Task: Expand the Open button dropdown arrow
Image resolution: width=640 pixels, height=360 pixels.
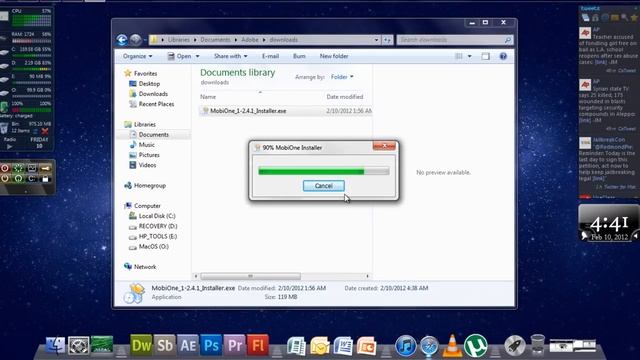Action: coord(198,56)
